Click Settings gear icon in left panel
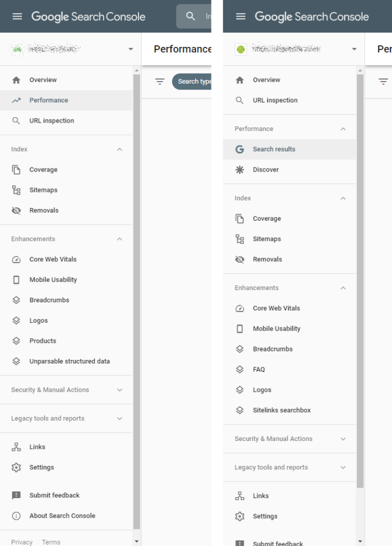Viewport: 392px width, 546px height. point(17,467)
